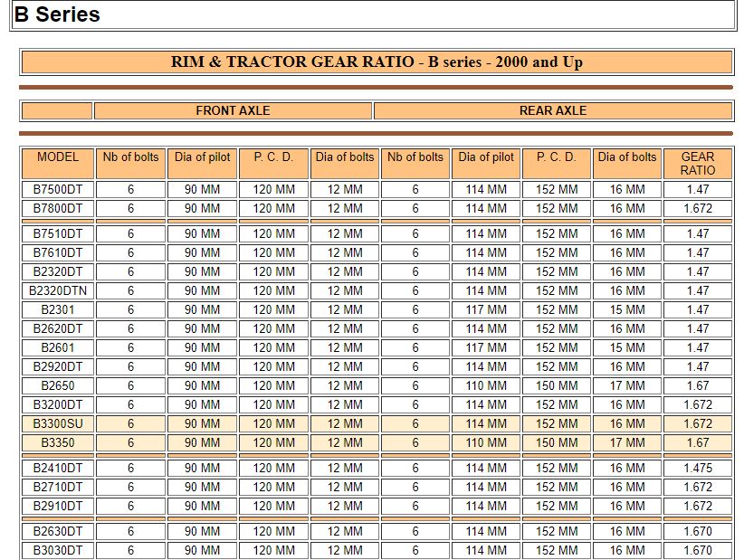Click 110 MM pilot in B2650 row
This screenshot has width=744, height=560.
tap(486, 385)
